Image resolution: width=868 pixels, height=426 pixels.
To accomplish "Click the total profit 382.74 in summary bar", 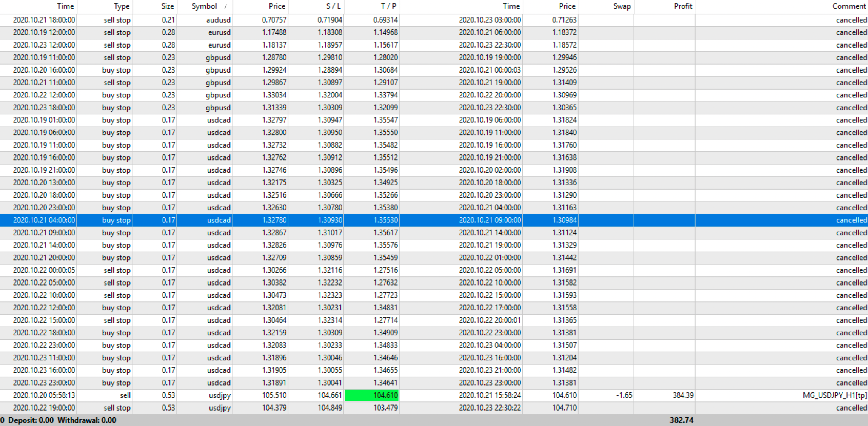I will click(681, 420).
